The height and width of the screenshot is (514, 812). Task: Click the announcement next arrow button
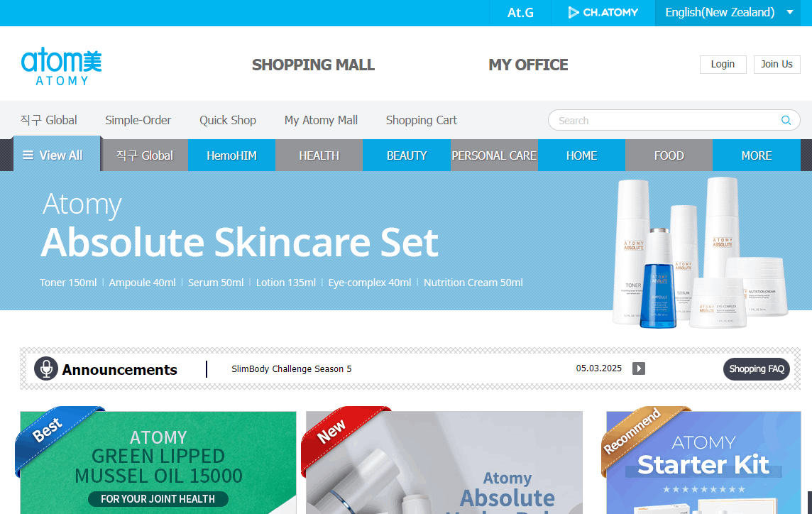tap(639, 368)
